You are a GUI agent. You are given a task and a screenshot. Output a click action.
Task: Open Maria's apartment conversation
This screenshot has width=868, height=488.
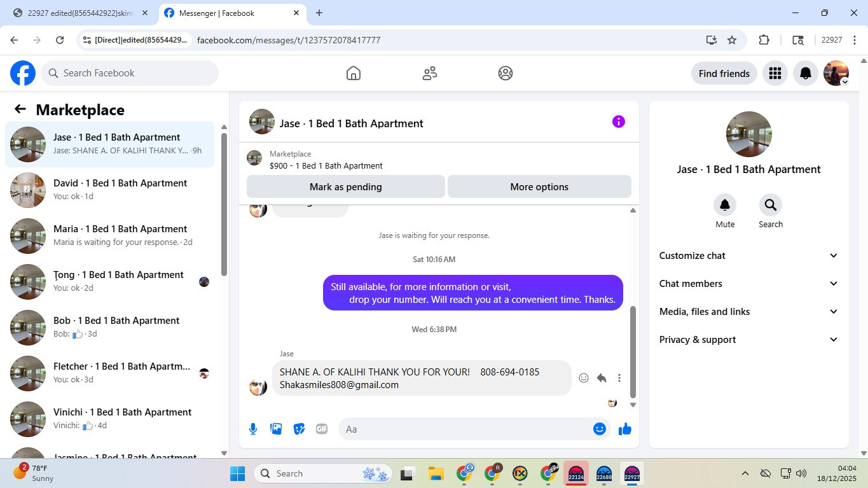pyautogui.click(x=110, y=235)
